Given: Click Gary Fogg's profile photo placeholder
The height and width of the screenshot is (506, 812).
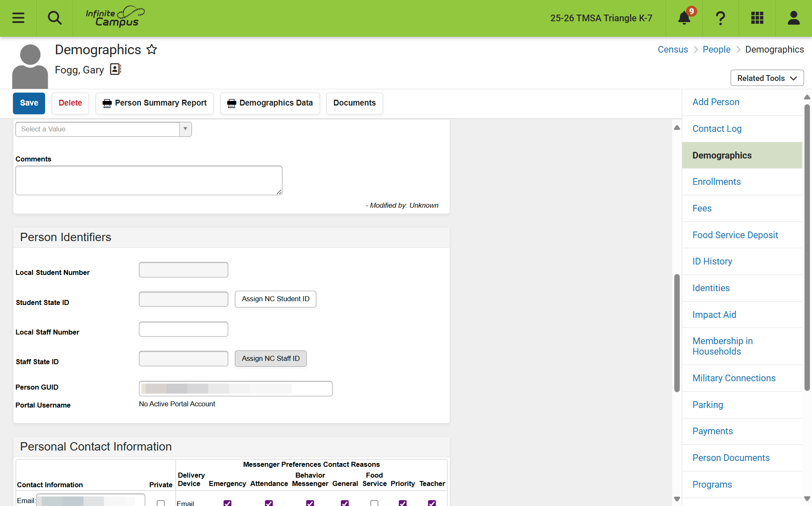Looking at the screenshot, I should coord(30,66).
